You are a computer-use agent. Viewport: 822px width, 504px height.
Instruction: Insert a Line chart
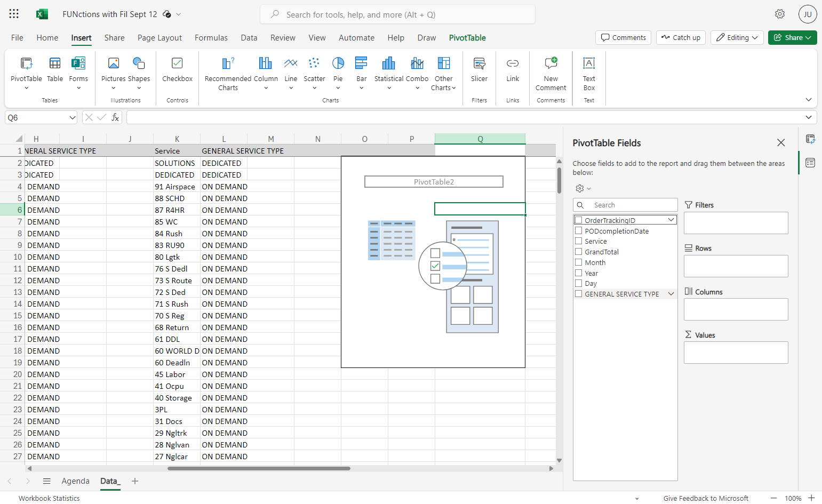[x=291, y=73]
